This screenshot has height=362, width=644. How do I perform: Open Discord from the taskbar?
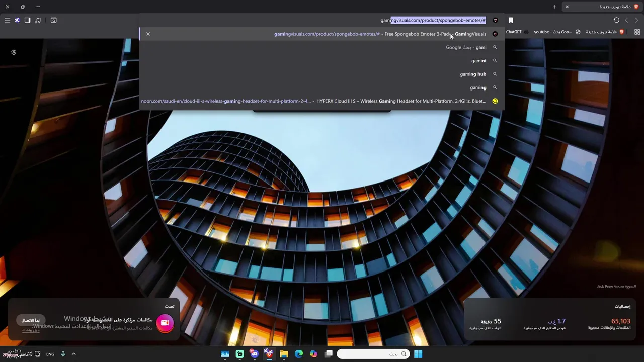pos(254,354)
